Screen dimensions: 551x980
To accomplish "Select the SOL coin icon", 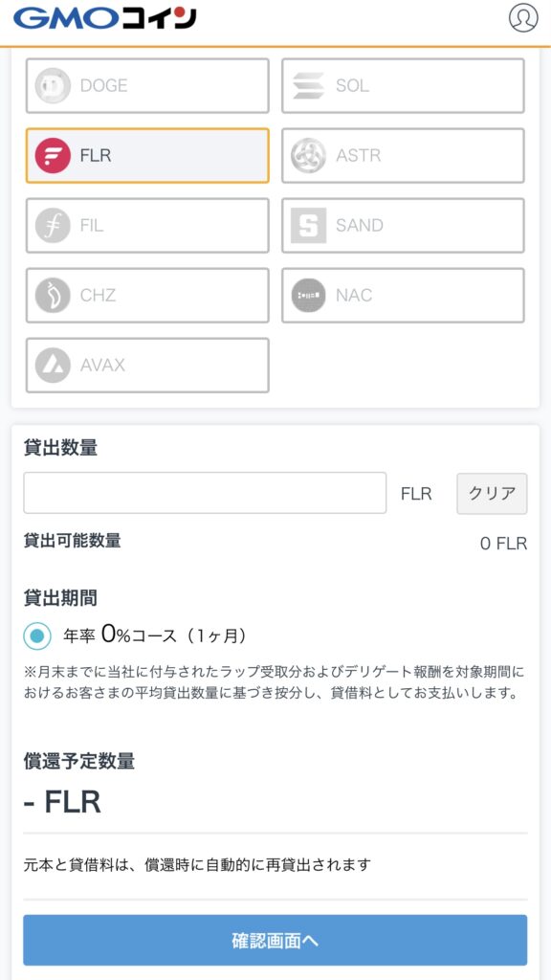I will (309, 85).
